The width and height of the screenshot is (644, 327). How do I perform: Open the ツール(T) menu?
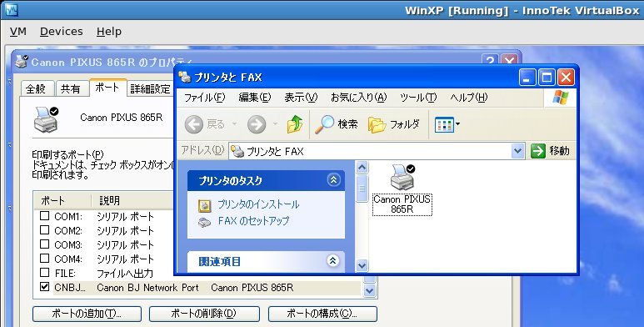pyautogui.click(x=418, y=98)
